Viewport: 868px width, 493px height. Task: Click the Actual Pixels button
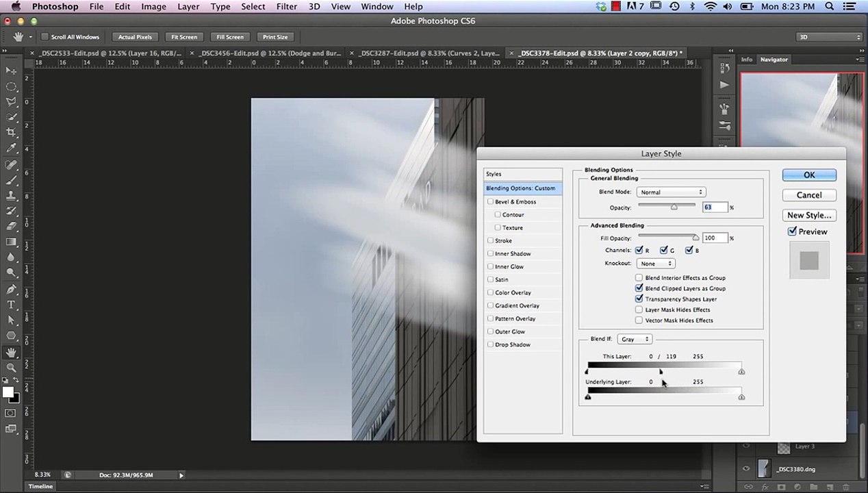135,37
